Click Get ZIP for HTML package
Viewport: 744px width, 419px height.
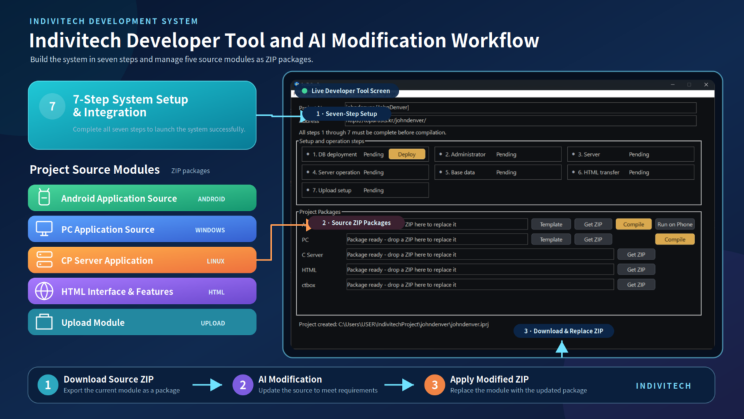[x=636, y=270]
